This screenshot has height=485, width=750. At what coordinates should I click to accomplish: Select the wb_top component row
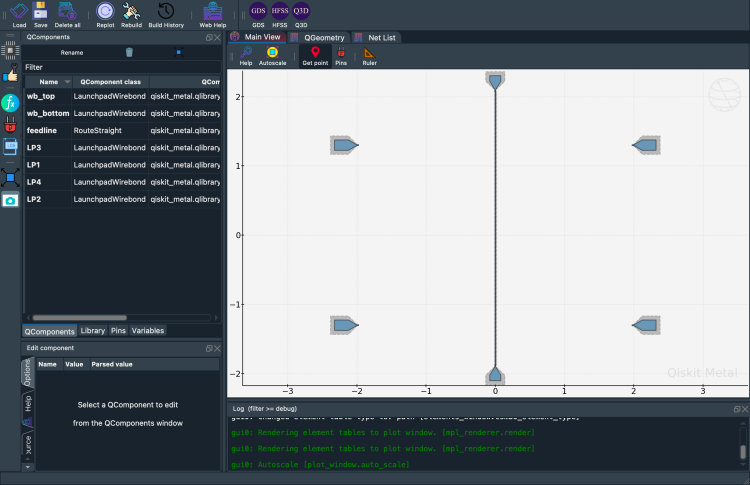pyautogui.click(x=122, y=96)
